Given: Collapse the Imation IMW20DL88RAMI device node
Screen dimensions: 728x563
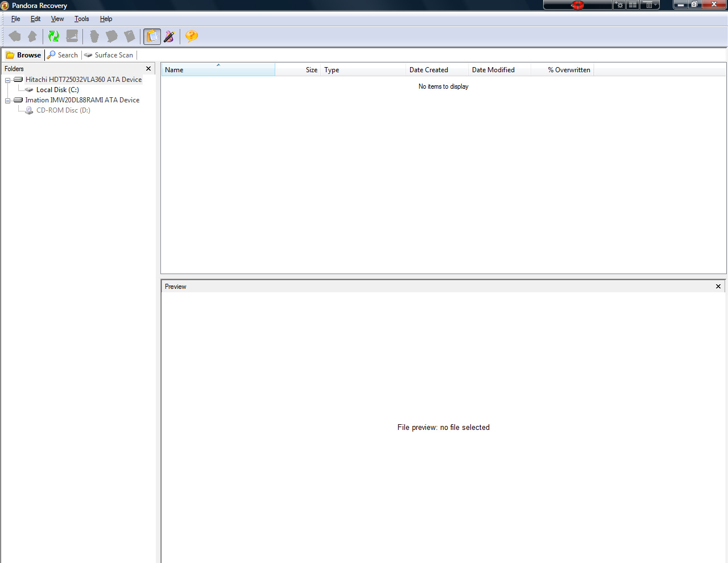Looking at the screenshot, I should pyautogui.click(x=8, y=101).
